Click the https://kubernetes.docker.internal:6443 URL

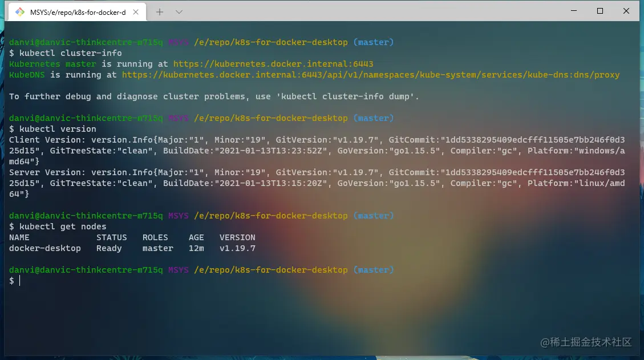(x=273, y=64)
